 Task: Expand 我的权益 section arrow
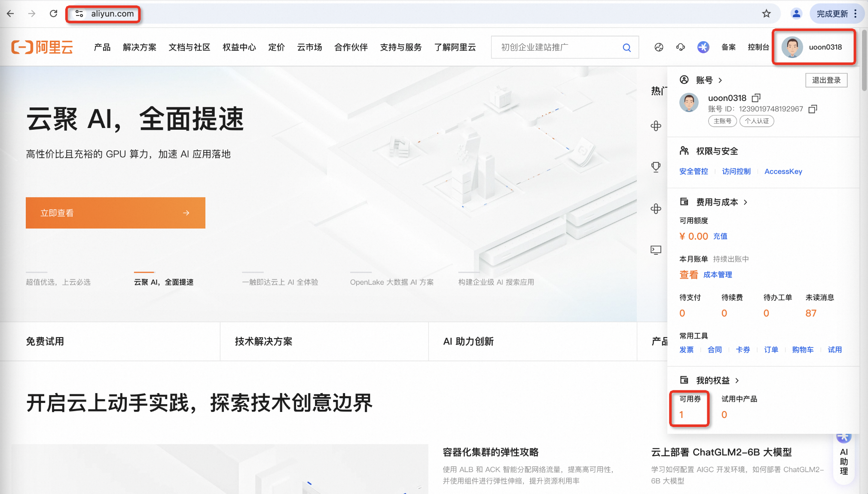[737, 381]
